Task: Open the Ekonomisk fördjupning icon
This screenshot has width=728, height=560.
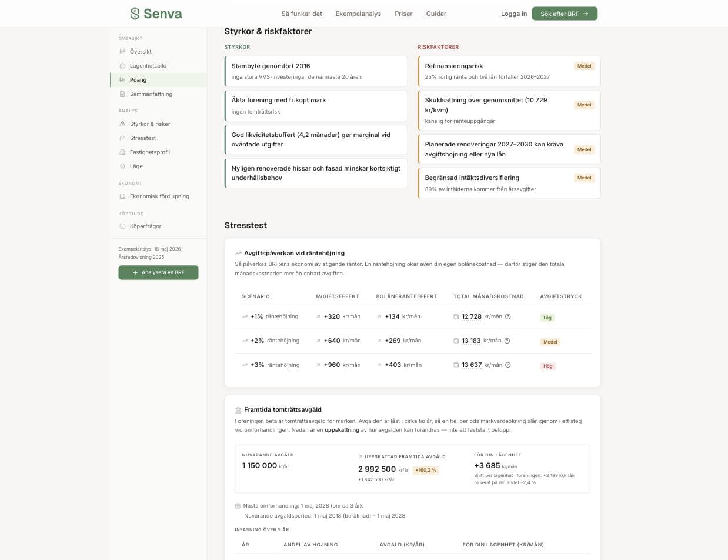Action: 122,196
